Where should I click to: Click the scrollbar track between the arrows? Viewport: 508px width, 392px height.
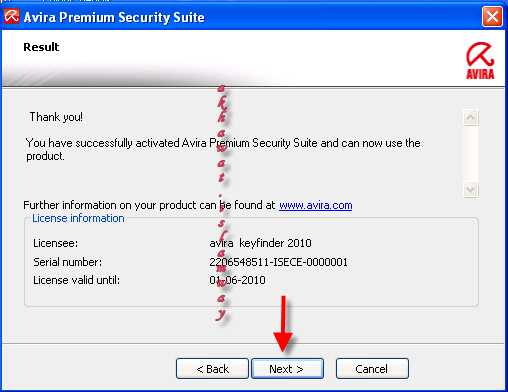click(x=471, y=153)
